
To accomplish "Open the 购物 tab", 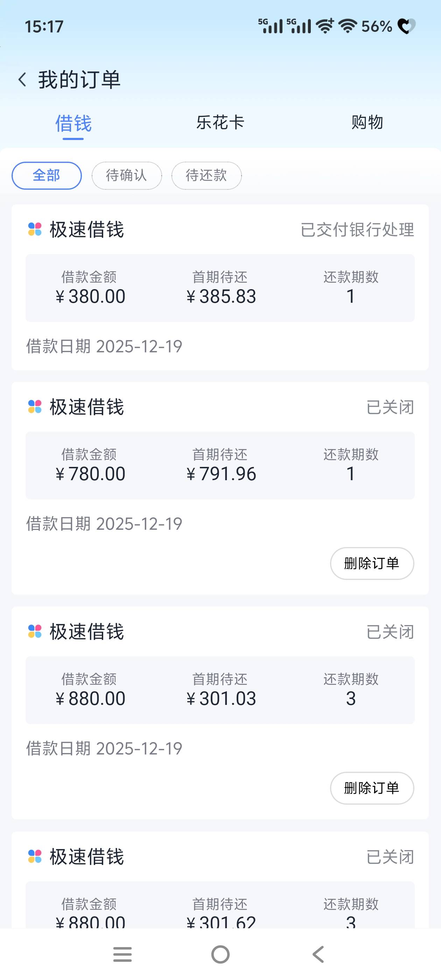I will coord(367,122).
